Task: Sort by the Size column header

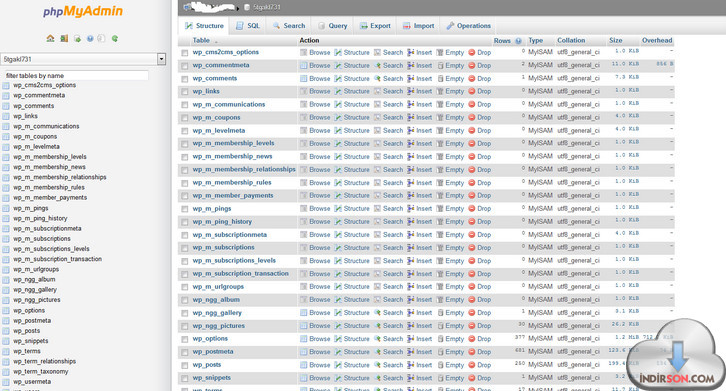Action: coord(616,40)
